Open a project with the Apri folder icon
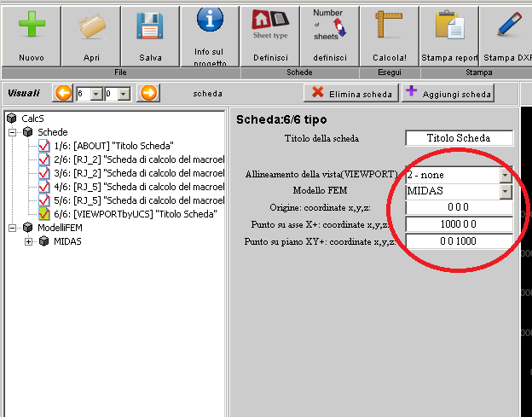Viewport: 532px width, 417px height. (91, 26)
